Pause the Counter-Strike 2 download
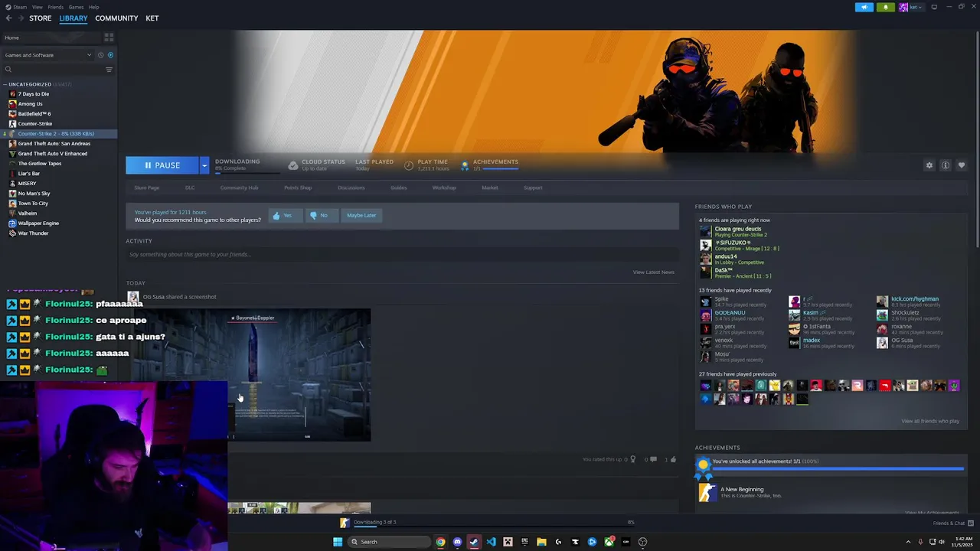Screen dimensions: 980x551 point(162,165)
